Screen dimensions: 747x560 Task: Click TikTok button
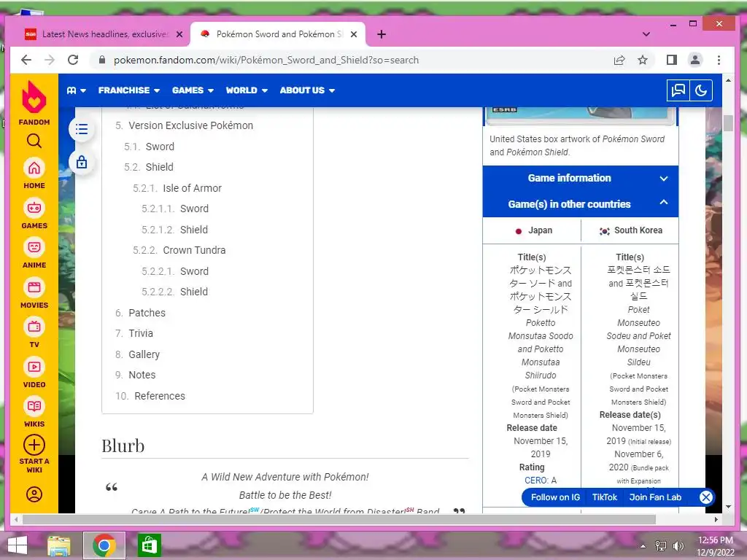tap(604, 497)
